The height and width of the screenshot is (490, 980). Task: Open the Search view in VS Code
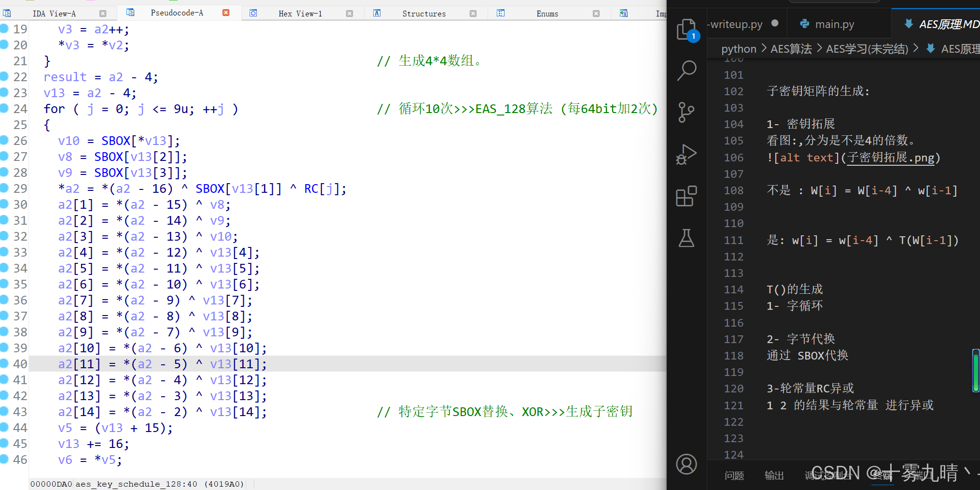point(687,71)
